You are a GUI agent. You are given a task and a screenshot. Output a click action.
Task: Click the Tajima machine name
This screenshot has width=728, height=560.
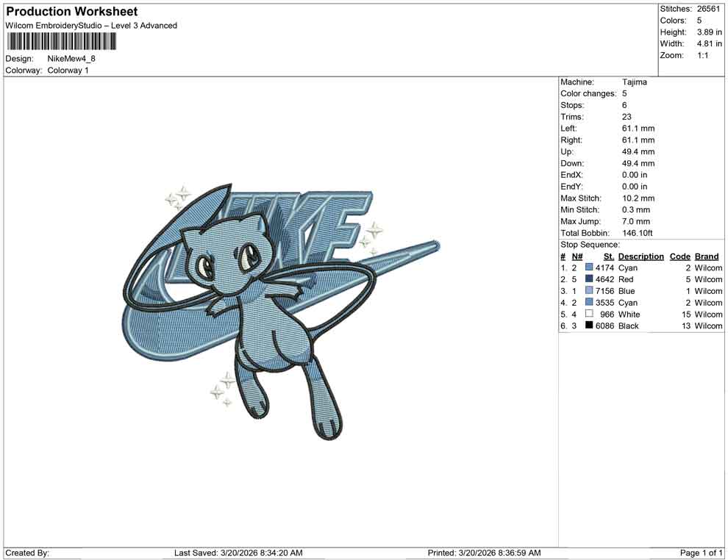coord(634,82)
